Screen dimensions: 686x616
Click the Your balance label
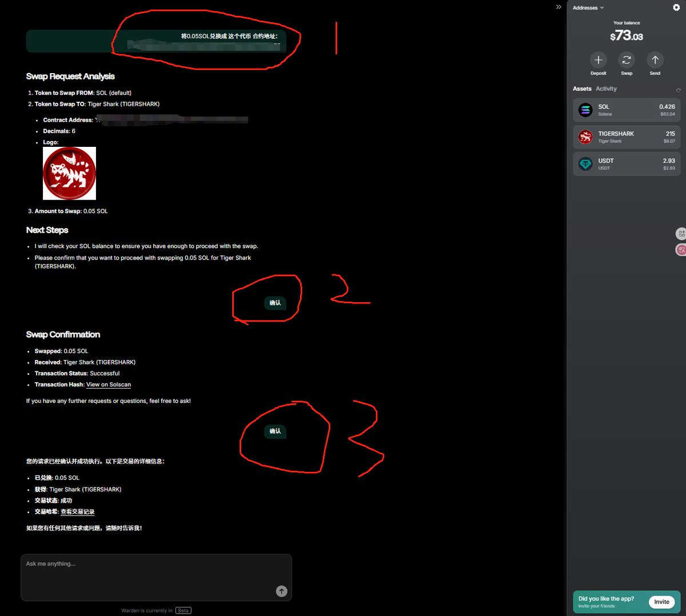(627, 23)
